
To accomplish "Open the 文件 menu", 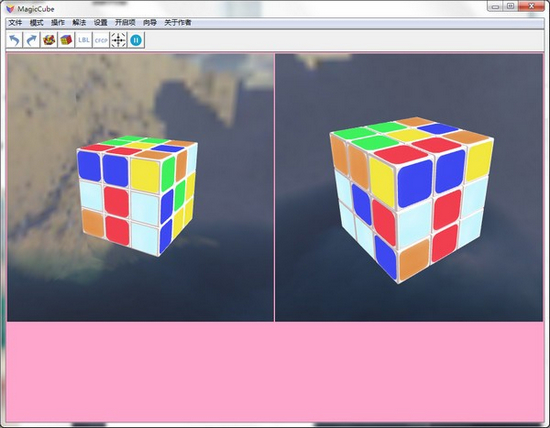I will point(15,23).
